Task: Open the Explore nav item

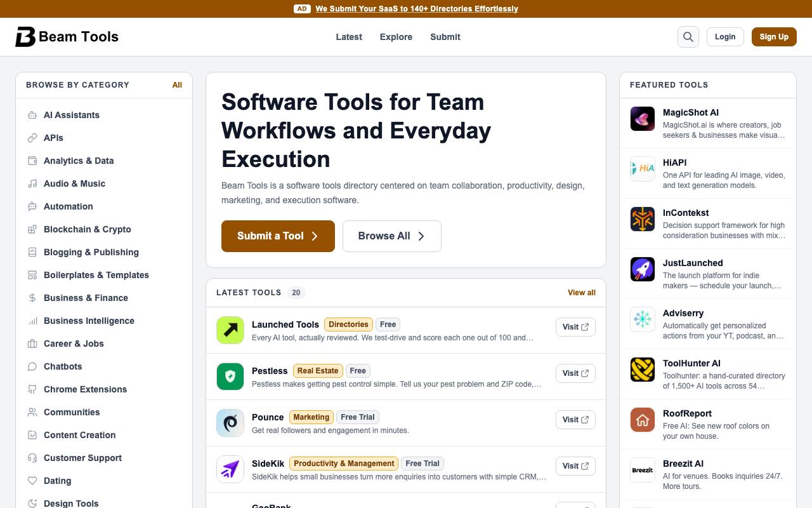Action: (x=396, y=37)
